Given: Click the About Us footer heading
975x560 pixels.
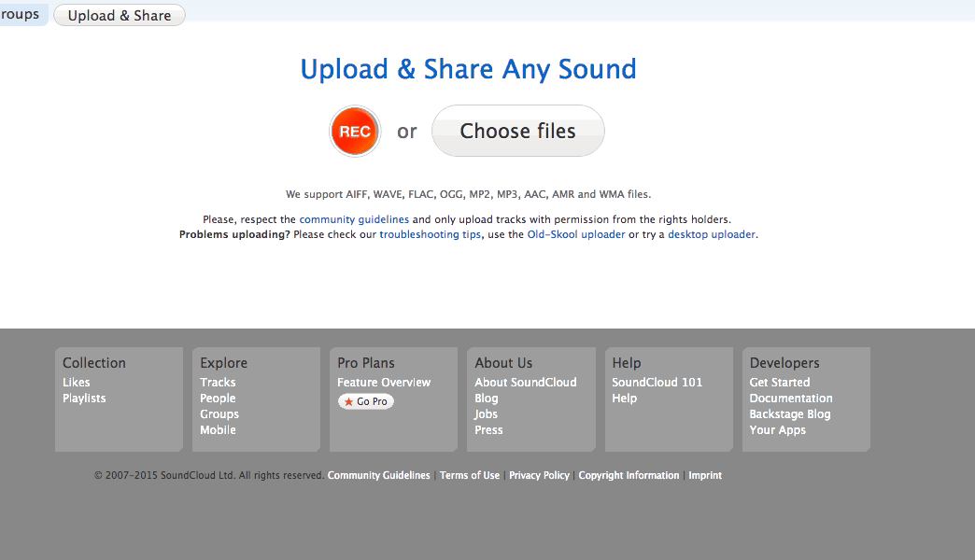Looking at the screenshot, I should (503, 363).
